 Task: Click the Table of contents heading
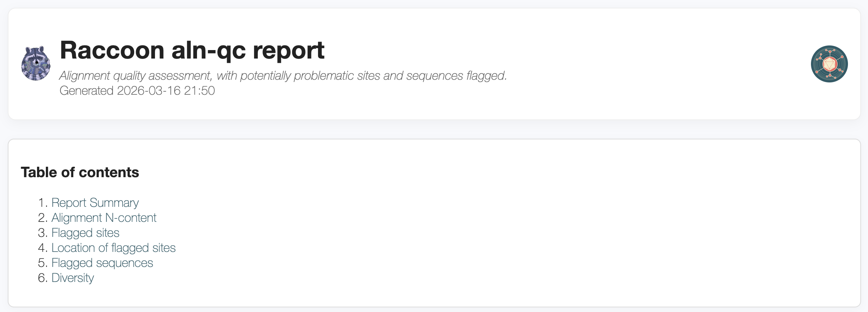(x=80, y=172)
